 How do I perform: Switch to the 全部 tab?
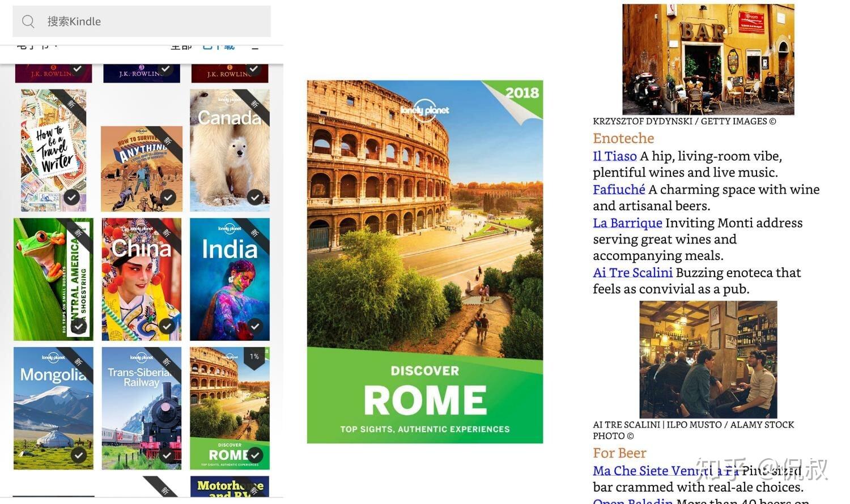(x=181, y=46)
